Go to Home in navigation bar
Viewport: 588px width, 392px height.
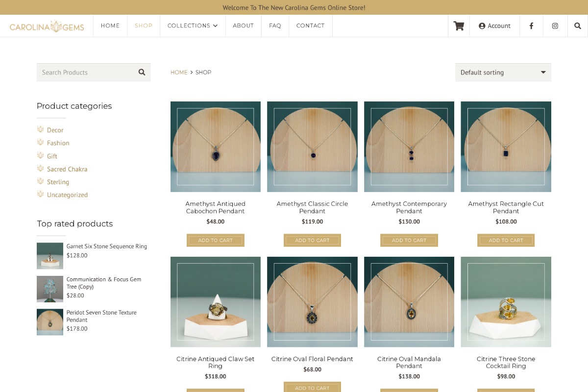(110, 26)
